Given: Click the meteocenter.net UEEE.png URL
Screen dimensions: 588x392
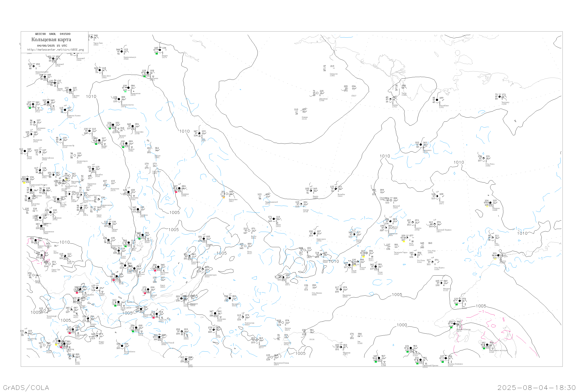Looking at the screenshot, I should click(55, 50).
